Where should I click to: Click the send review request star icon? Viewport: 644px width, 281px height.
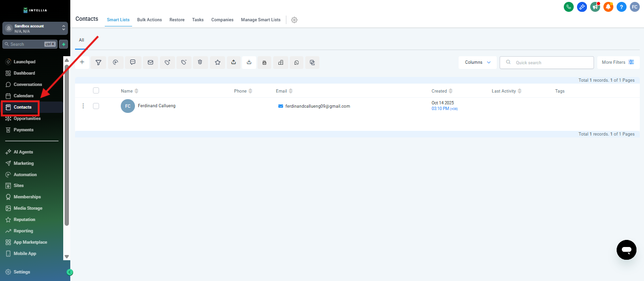point(217,62)
